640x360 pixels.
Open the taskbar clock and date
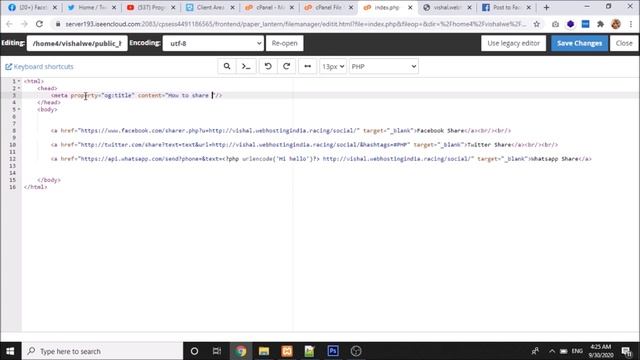tap(600, 351)
